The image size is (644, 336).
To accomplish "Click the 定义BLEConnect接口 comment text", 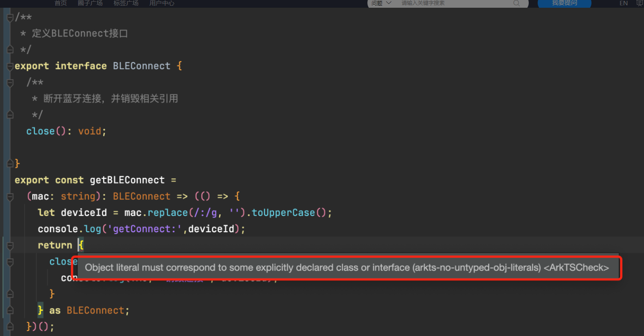I will (x=80, y=33).
